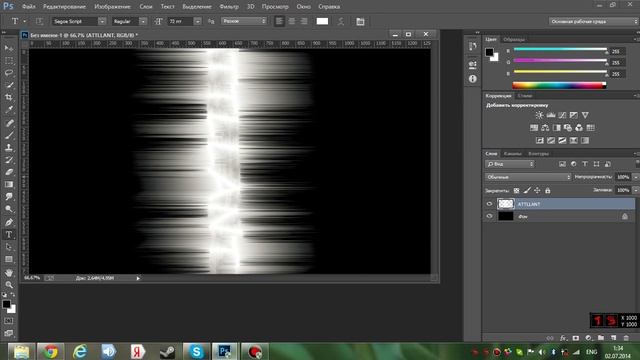This screenshot has height=360, width=640.
Task: Add a Levels adjustment
Action: tap(551, 115)
